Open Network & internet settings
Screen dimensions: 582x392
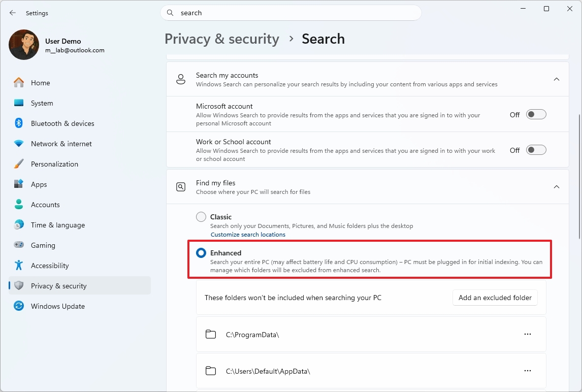(x=61, y=143)
